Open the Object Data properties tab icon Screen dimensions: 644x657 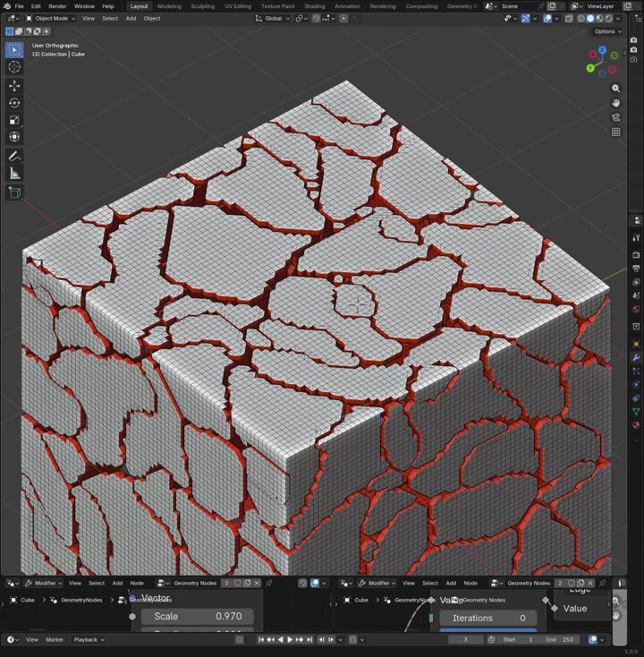click(x=636, y=412)
